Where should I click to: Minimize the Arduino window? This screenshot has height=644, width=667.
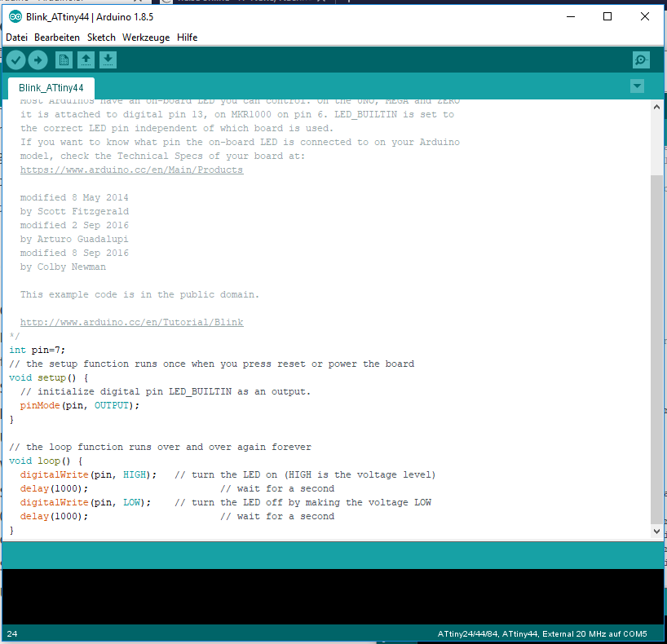[571, 16]
